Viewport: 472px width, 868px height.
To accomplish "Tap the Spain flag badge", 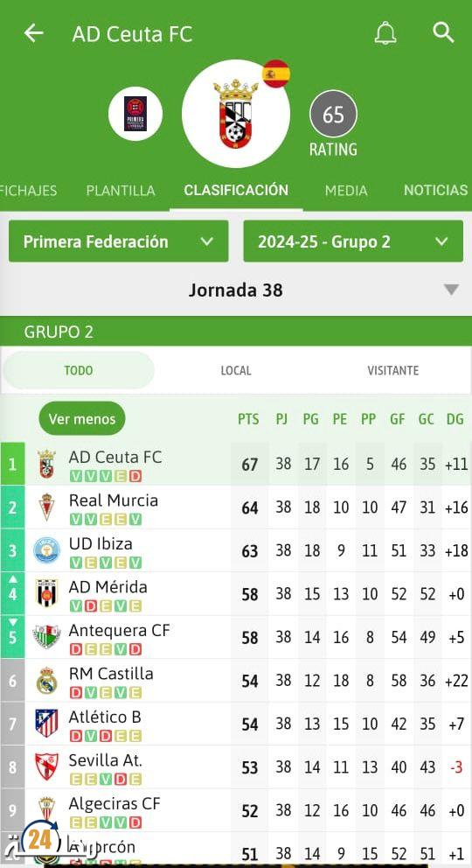I will pos(276,73).
